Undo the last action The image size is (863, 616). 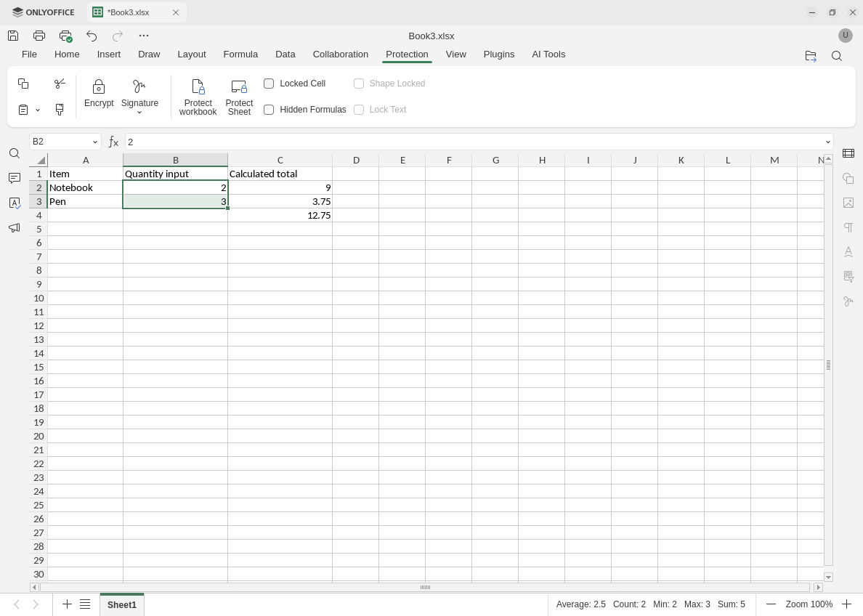(x=92, y=36)
